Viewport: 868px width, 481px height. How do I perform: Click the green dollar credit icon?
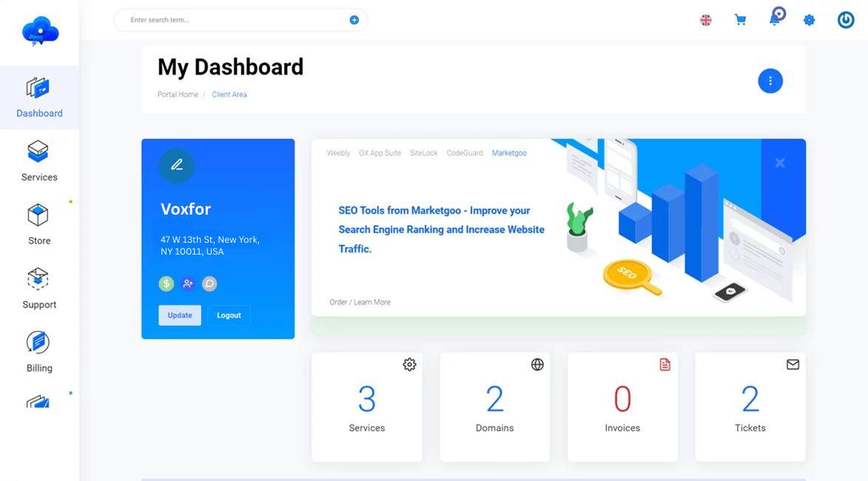(x=166, y=283)
